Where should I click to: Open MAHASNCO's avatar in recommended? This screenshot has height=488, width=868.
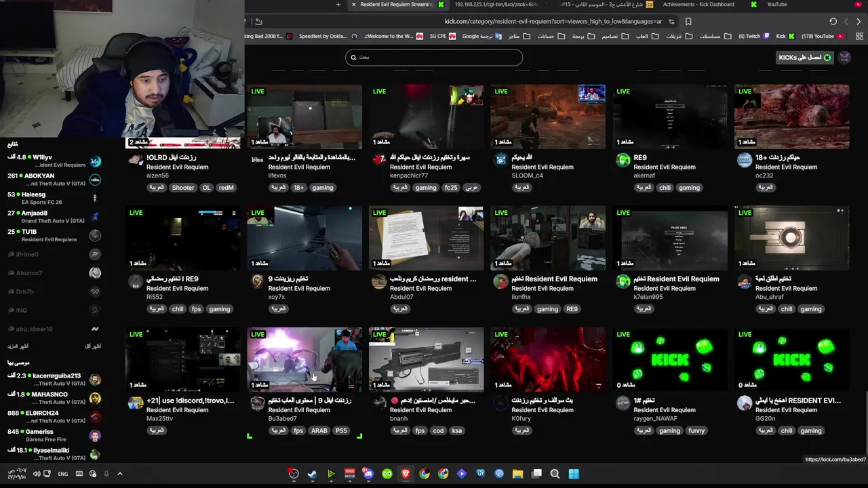pyautogui.click(x=95, y=399)
